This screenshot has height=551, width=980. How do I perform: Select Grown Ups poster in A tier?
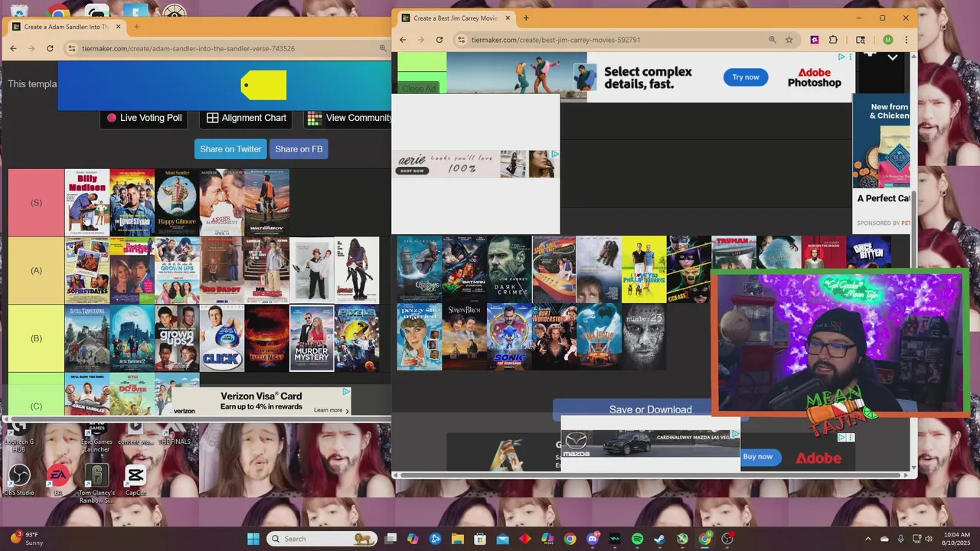click(177, 270)
